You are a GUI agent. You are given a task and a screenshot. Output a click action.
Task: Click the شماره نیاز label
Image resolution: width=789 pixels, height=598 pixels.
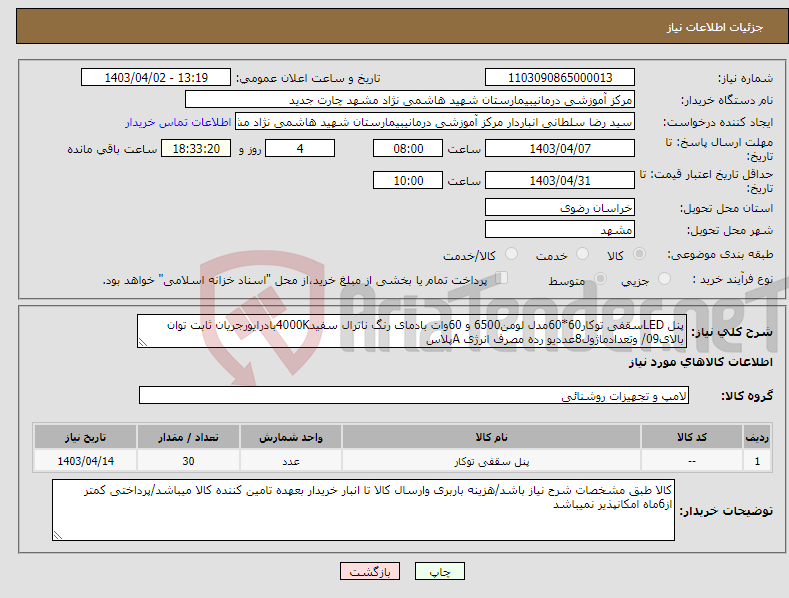(x=745, y=79)
